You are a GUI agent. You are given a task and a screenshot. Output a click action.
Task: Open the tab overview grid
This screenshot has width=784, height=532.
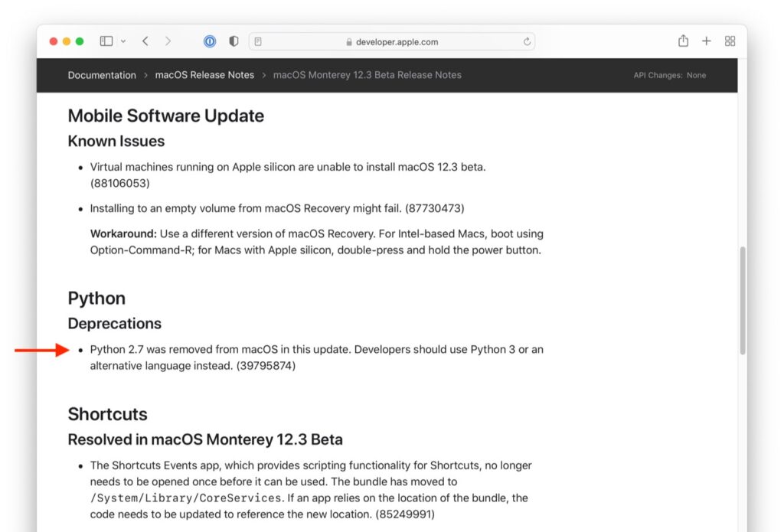[x=730, y=41]
